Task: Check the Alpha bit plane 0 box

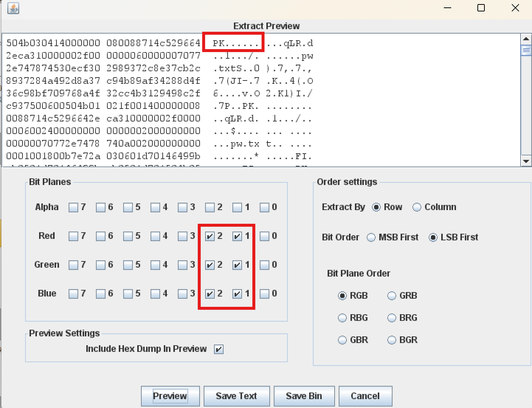Action: click(x=265, y=208)
